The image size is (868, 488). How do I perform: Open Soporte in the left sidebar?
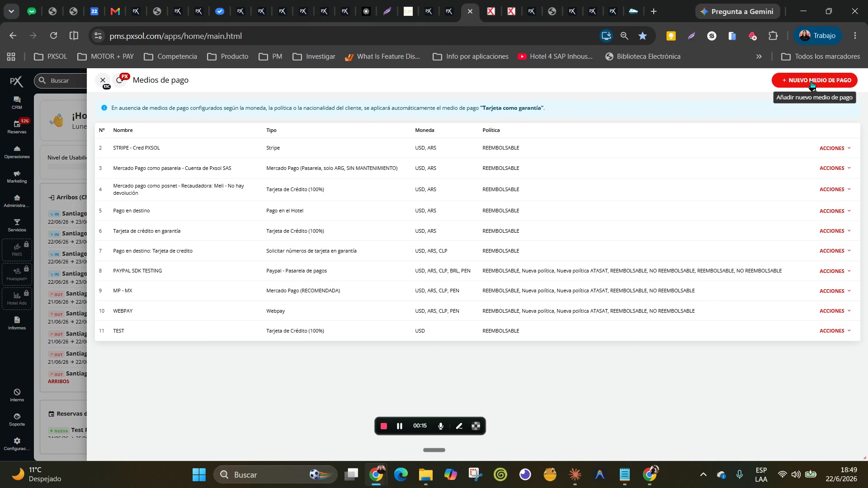[17, 419]
